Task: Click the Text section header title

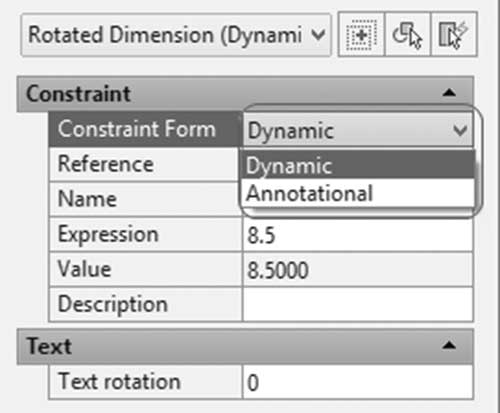Action: [49, 346]
